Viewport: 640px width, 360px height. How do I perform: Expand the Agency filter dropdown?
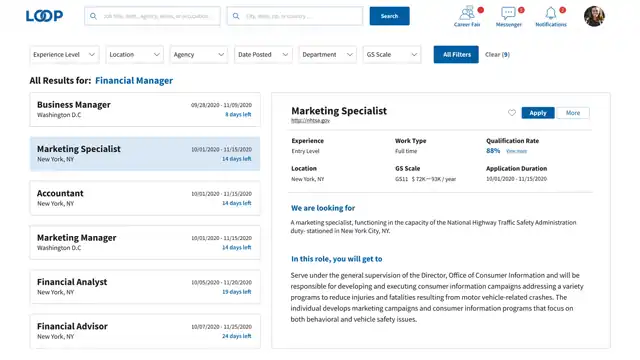point(198,54)
